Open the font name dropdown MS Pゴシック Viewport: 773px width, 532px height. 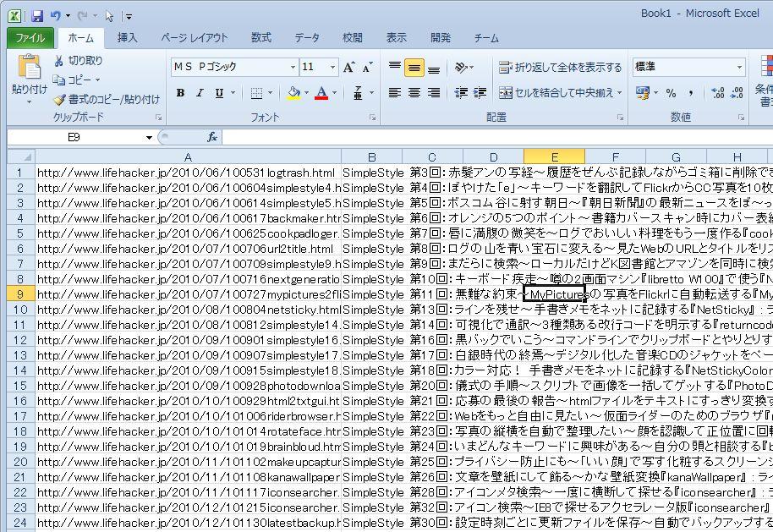point(293,67)
